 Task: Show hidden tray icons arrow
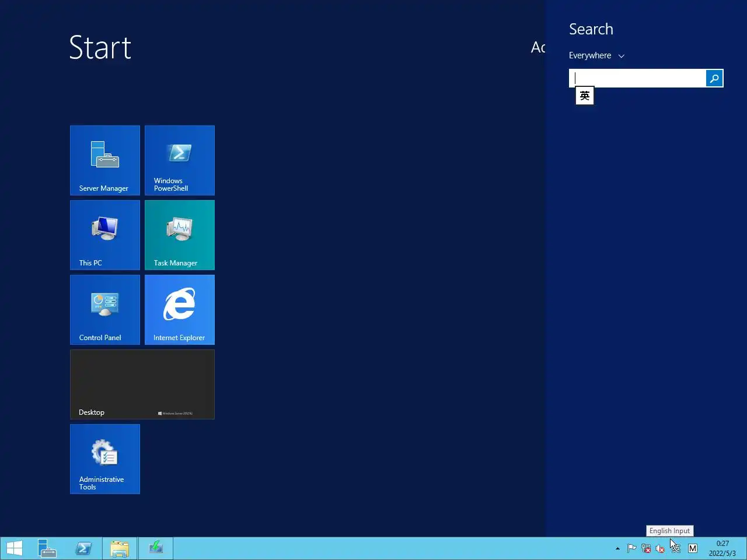[617, 548]
